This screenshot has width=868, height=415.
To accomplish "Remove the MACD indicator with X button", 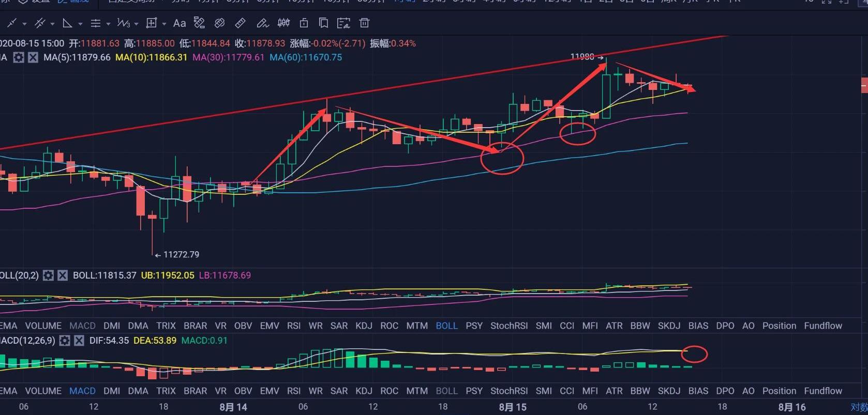I will [79, 341].
